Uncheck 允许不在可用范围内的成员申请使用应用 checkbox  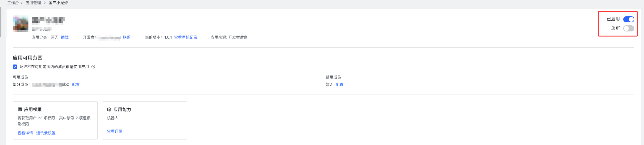[x=15, y=67]
